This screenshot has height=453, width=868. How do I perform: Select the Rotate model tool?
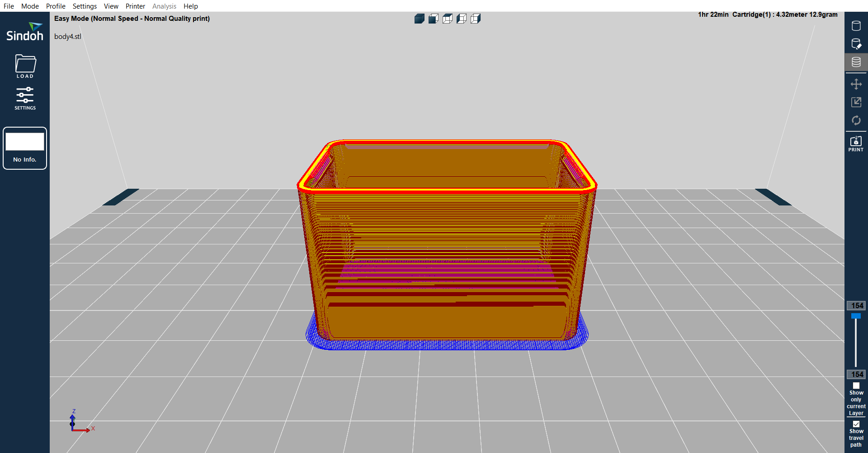856,120
